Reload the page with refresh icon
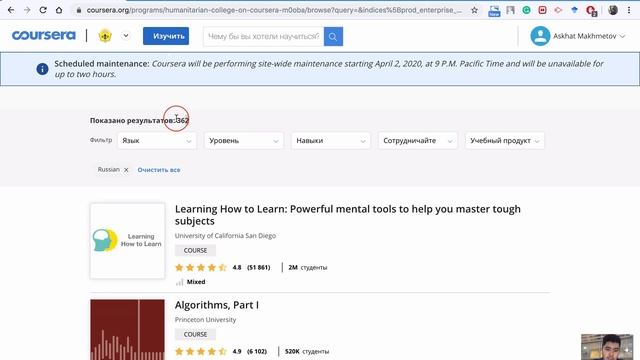This screenshot has height=360, width=640. 43,10
